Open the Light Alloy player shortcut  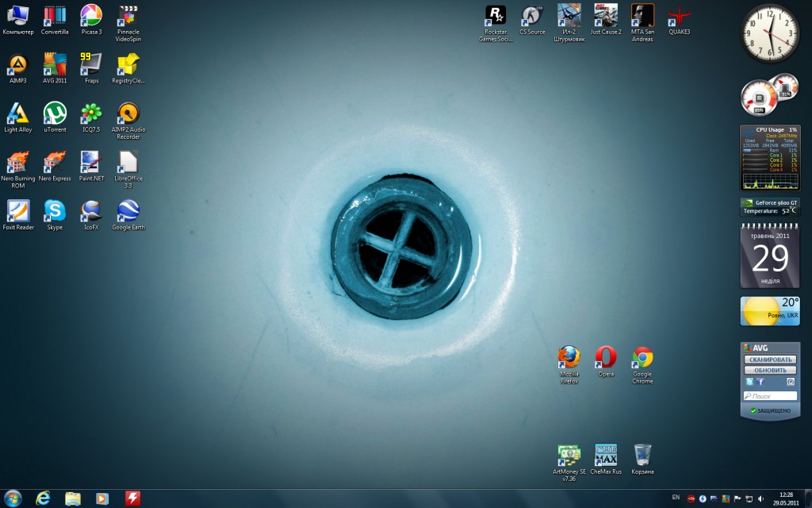pos(17,117)
